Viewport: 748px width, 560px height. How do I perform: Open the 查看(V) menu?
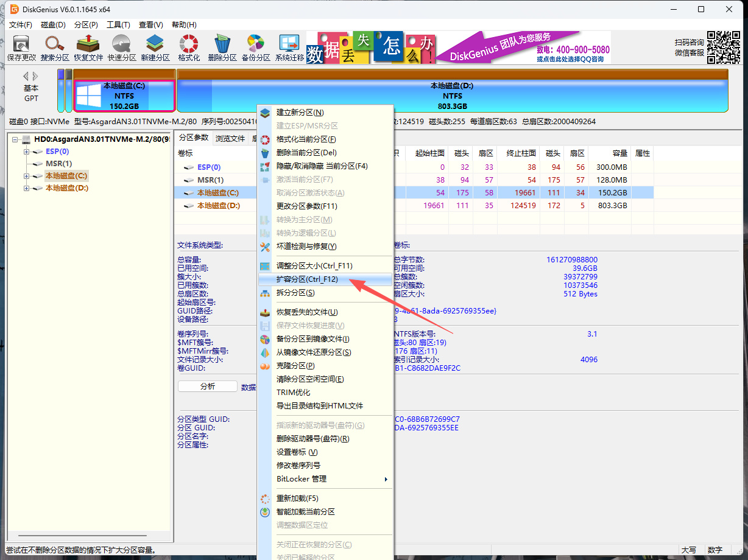coord(151,25)
